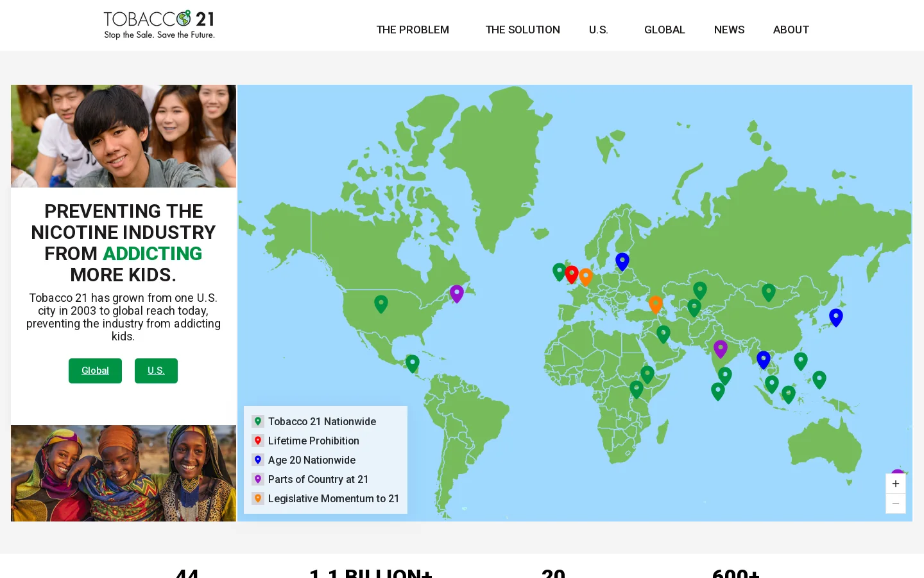Screen dimensions: 924x578
Task: Click the green pin over the central United States
Action: point(381,304)
